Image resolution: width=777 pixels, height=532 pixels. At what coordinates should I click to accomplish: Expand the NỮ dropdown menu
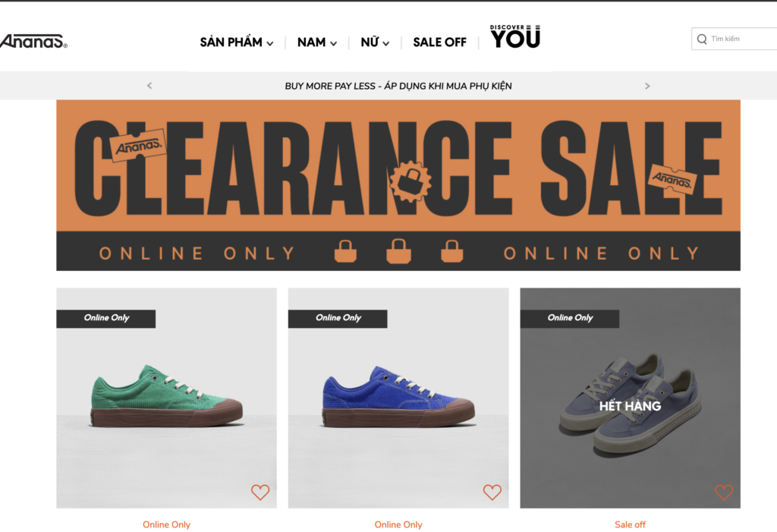[375, 42]
